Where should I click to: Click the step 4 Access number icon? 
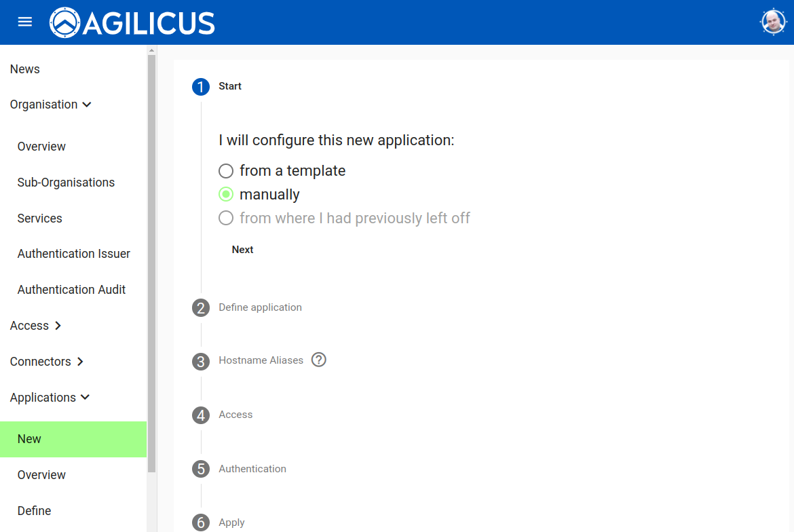click(201, 415)
